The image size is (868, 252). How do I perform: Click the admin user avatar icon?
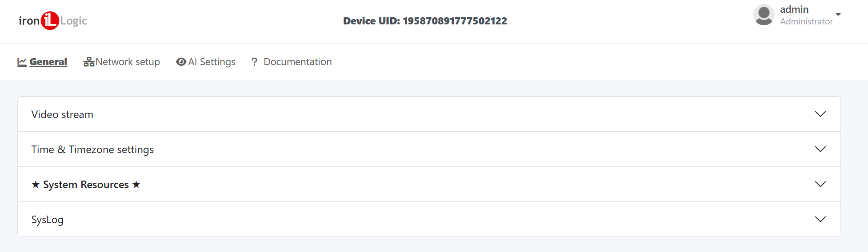coord(764,15)
